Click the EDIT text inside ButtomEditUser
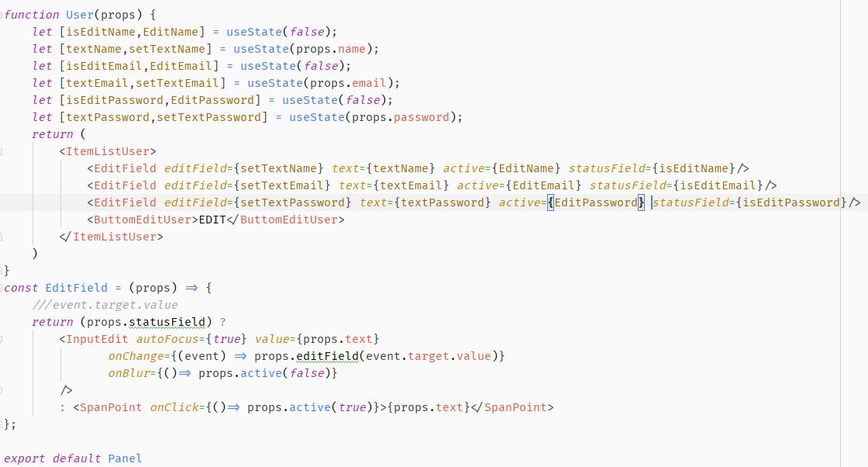868x467 pixels. point(212,220)
